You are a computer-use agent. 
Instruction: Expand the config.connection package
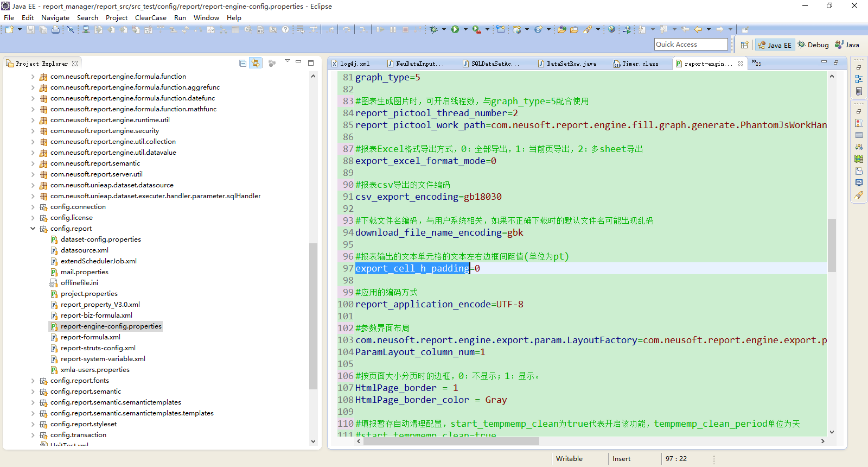click(33, 207)
